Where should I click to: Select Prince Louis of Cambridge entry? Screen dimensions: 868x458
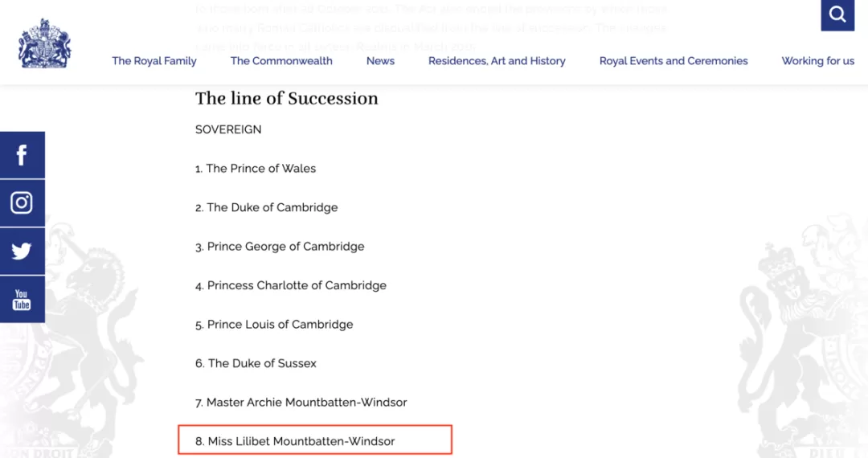pos(274,325)
